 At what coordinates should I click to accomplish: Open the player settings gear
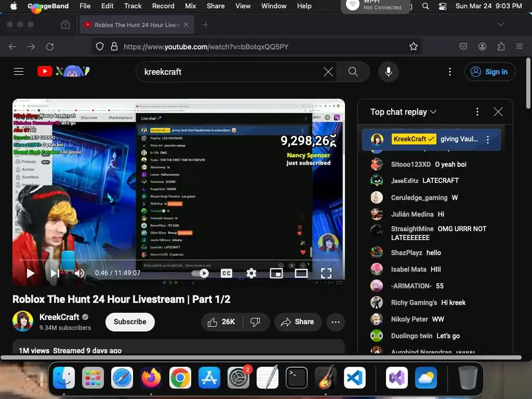(251, 273)
